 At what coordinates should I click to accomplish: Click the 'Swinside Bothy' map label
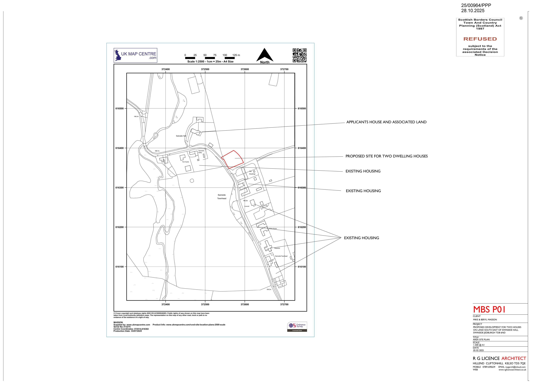tap(201, 152)
